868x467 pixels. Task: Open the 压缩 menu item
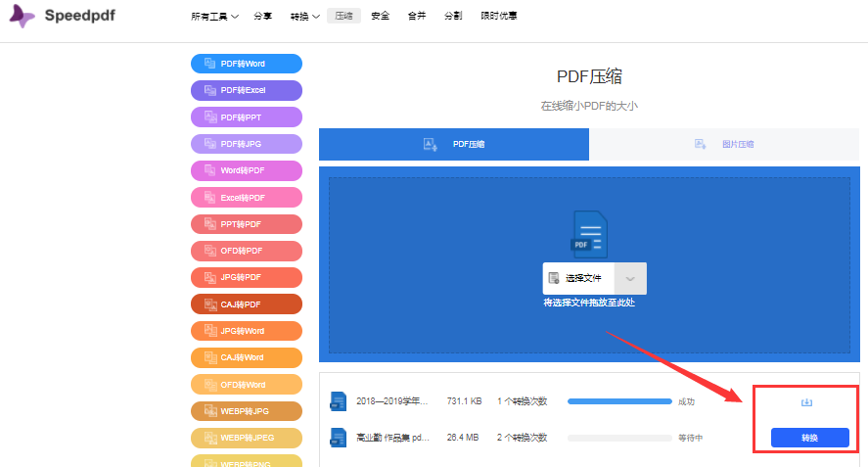[x=343, y=16]
